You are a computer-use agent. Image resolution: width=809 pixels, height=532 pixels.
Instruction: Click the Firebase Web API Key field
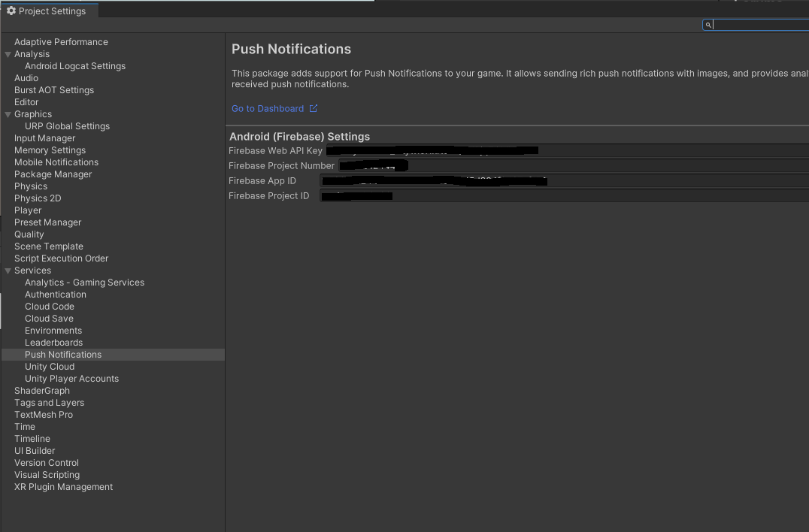point(568,150)
